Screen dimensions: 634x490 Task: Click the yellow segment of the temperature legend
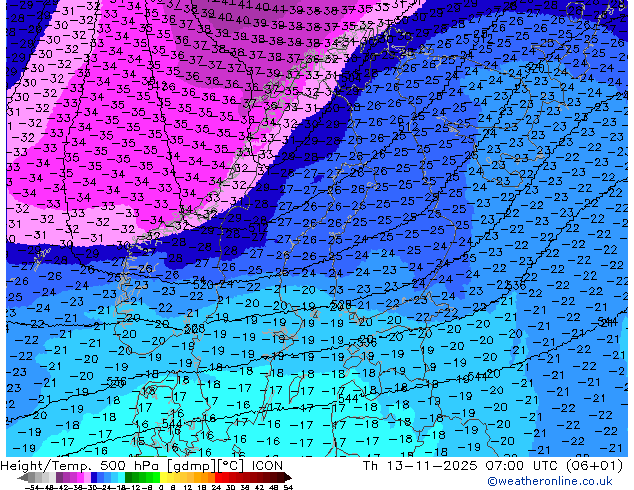pos(164,477)
